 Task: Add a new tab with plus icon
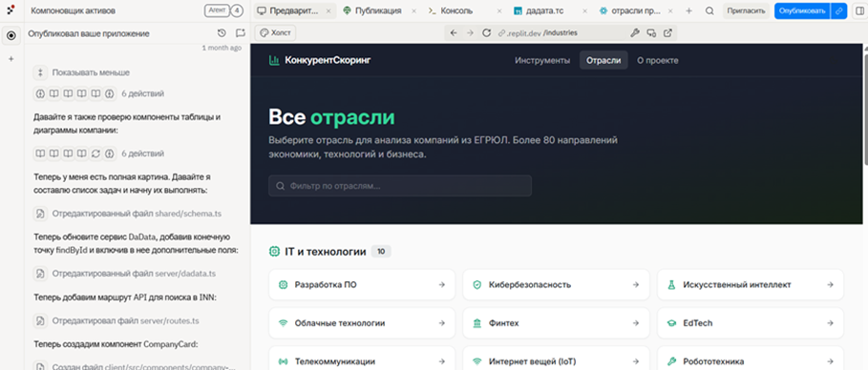click(689, 10)
